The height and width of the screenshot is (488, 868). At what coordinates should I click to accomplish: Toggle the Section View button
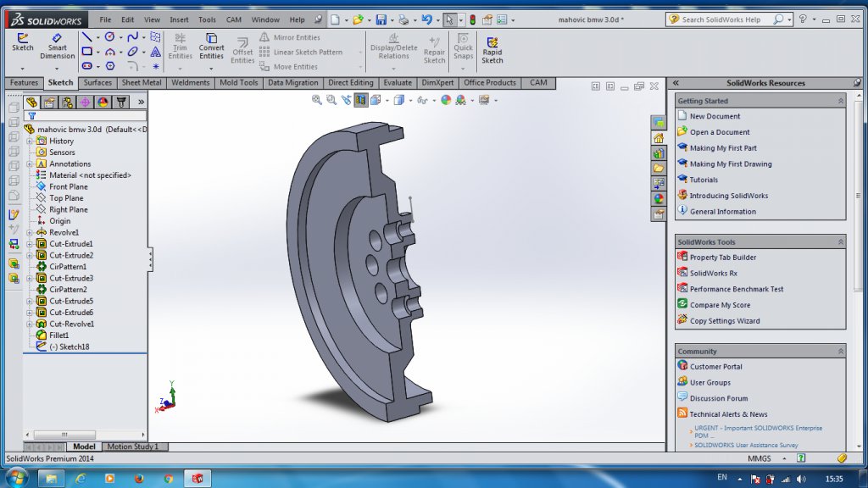[x=360, y=100]
